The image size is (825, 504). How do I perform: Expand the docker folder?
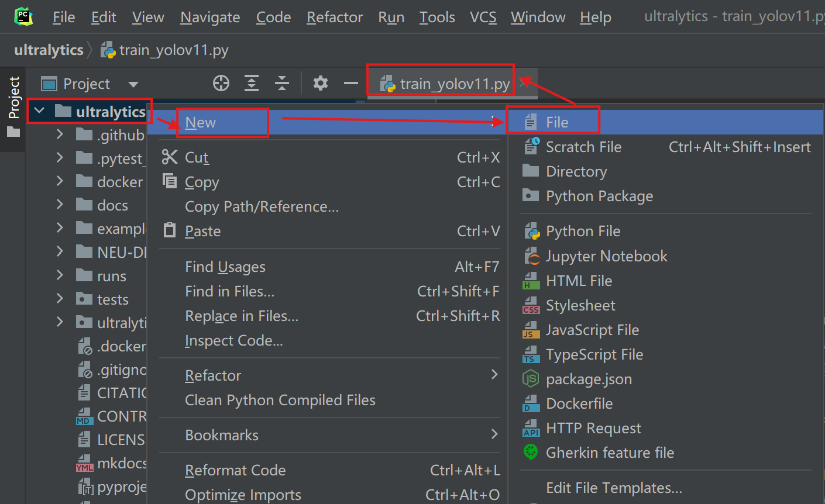60,181
